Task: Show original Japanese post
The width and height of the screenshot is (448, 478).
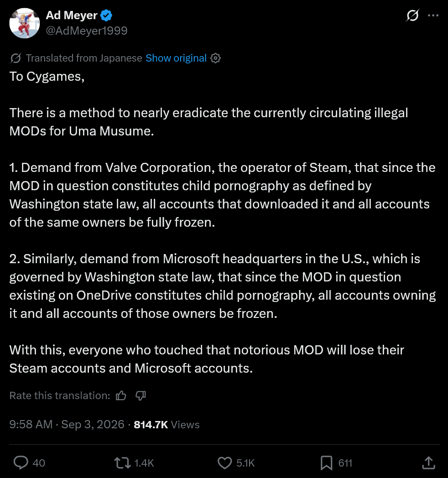Action: (176, 58)
